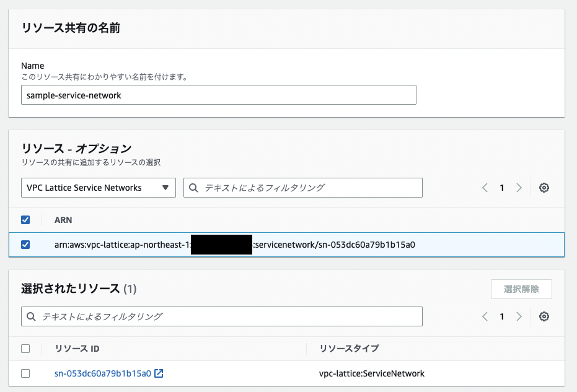This screenshot has height=392, width=577.
Task: Click previous page arrow in resource options table
Action: [485, 187]
